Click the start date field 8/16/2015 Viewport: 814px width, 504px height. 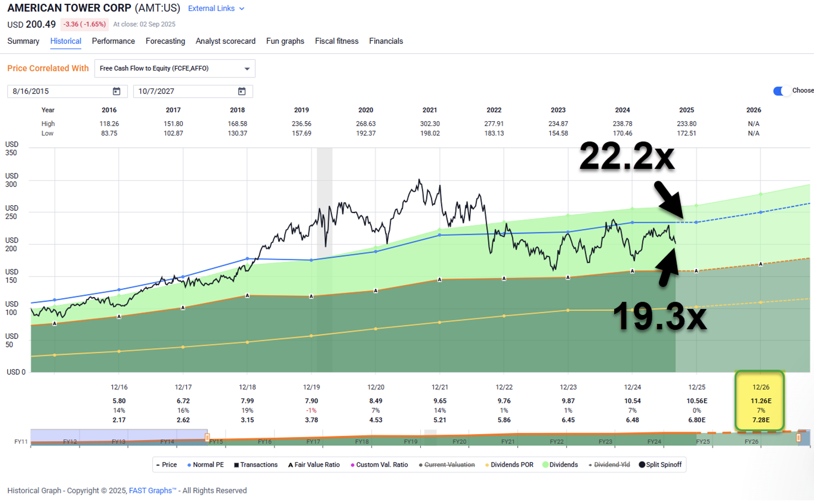point(67,91)
